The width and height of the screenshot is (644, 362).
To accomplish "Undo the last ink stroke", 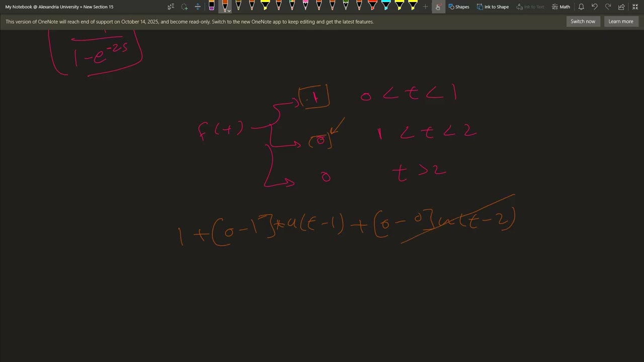I will (595, 7).
